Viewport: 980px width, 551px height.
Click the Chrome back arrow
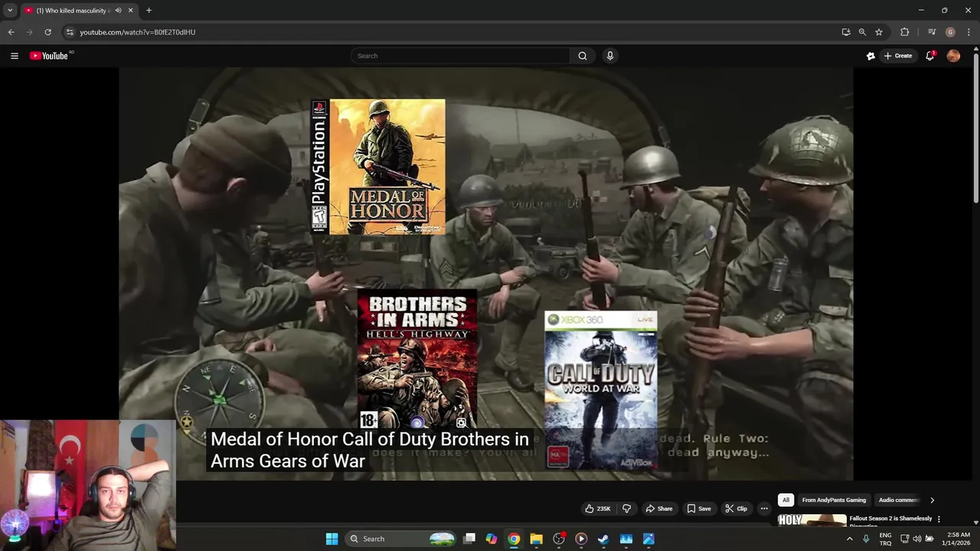11,32
